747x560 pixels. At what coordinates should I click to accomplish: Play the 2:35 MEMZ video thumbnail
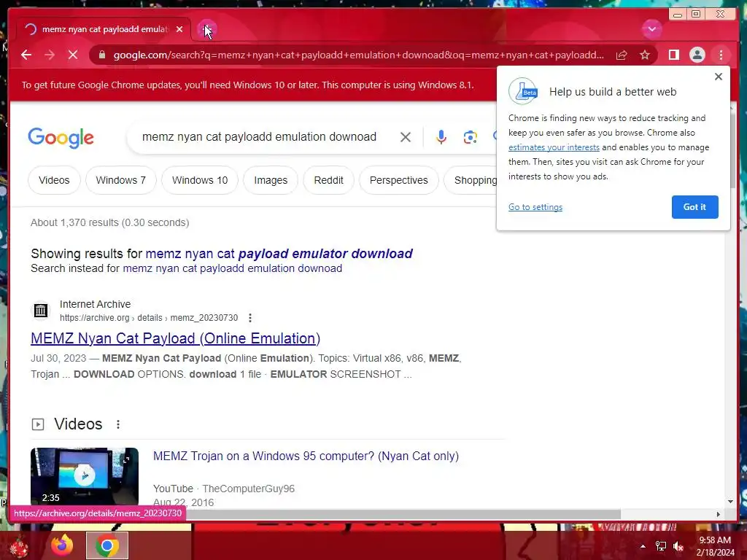coord(85,475)
